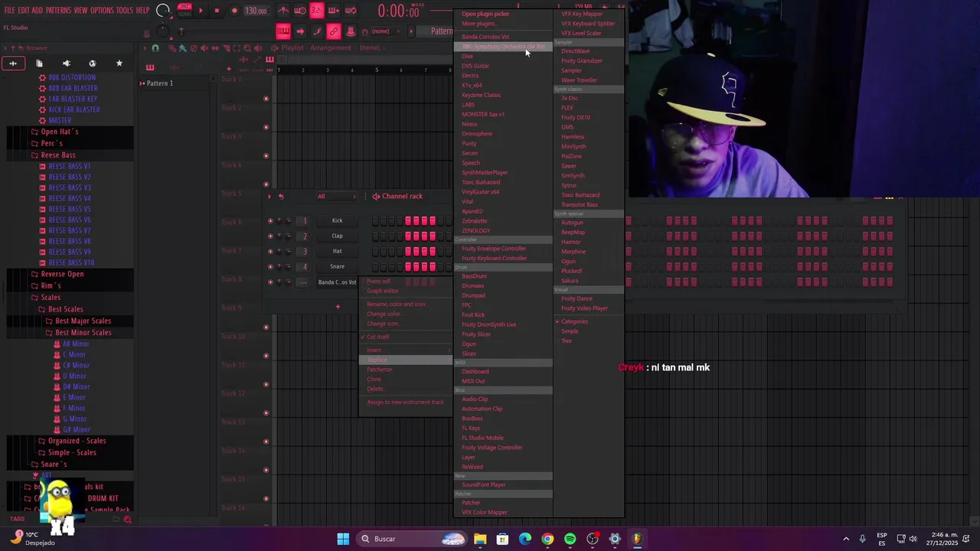Screen dimensions: 980x551
Task: Open the (none) pattern selector dropdown
Action: (385, 31)
